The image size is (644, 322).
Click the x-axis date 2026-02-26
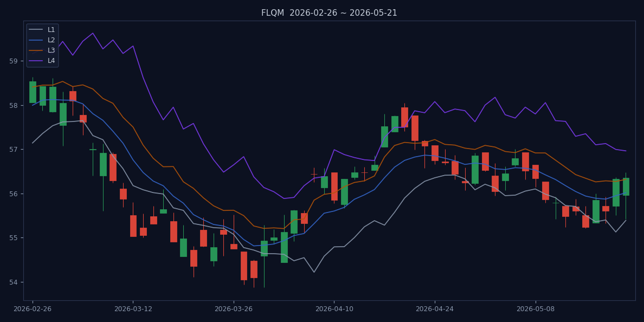(33, 309)
